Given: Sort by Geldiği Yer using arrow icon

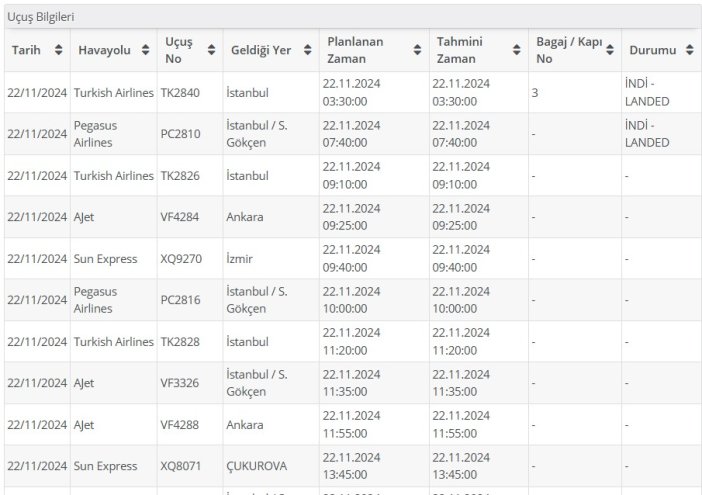Looking at the screenshot, I should [x=307, y=50].
